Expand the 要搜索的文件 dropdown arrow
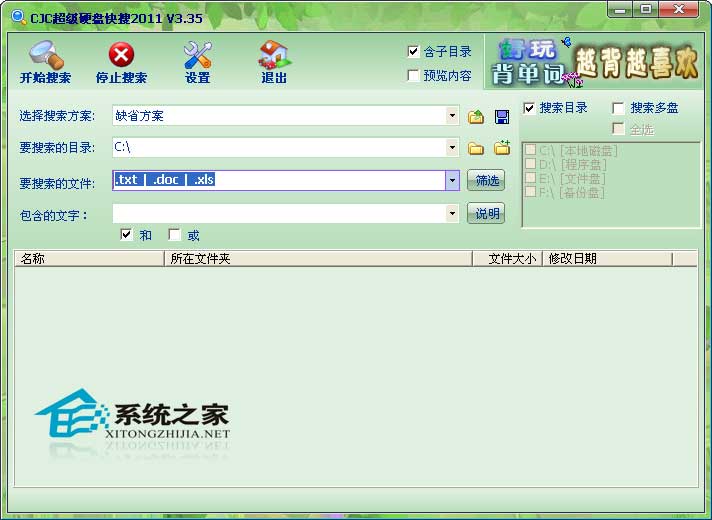This screenshot has width=712, height=520. 452,180
